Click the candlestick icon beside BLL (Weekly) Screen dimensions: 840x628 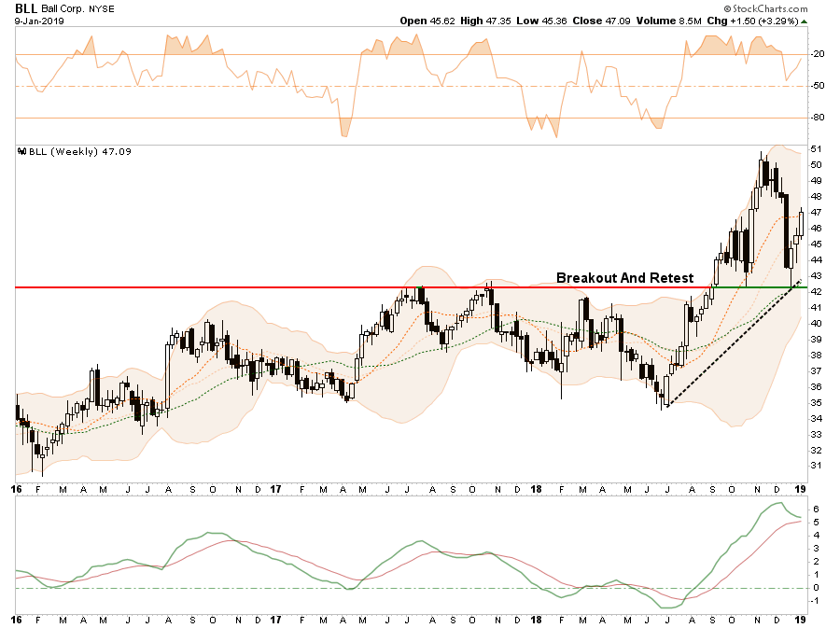(22, 151)
